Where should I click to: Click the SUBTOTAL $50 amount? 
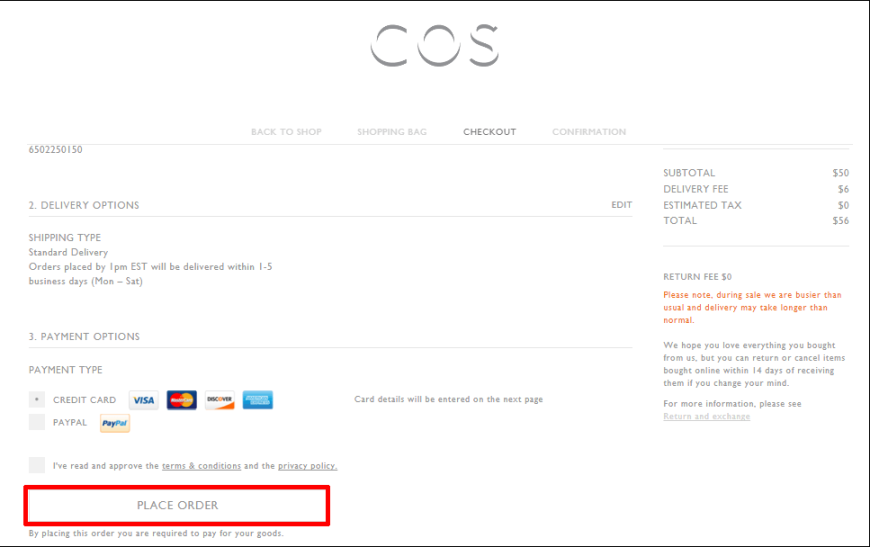tap(841, 173)
